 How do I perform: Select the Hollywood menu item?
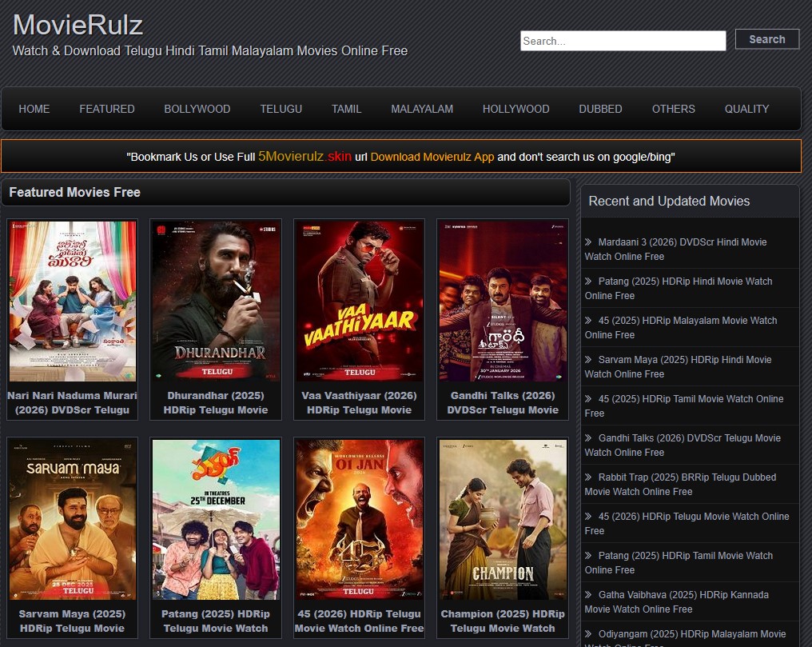[515, 109]
